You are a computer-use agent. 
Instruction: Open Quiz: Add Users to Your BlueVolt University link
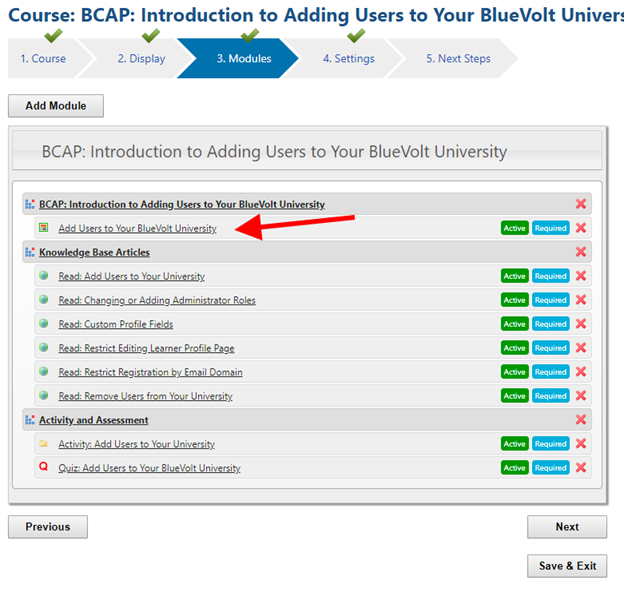click(149, 468)
